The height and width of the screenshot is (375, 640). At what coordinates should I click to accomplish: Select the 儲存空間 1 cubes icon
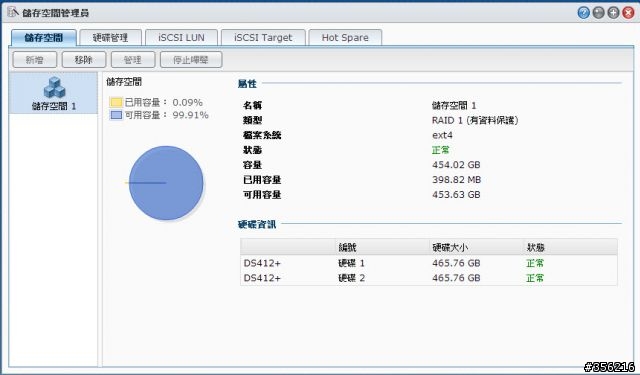coord(54,87)
